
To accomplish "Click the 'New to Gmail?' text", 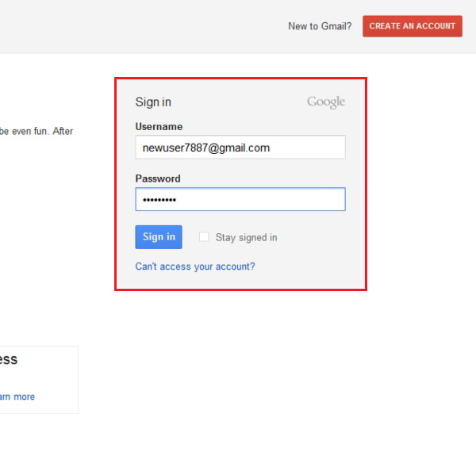I will click(x=320, y=26).
